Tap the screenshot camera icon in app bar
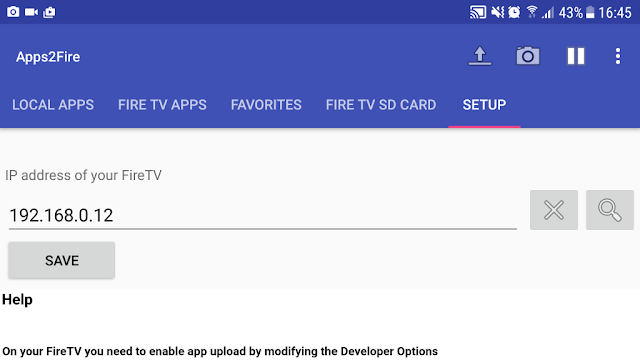 528,56
